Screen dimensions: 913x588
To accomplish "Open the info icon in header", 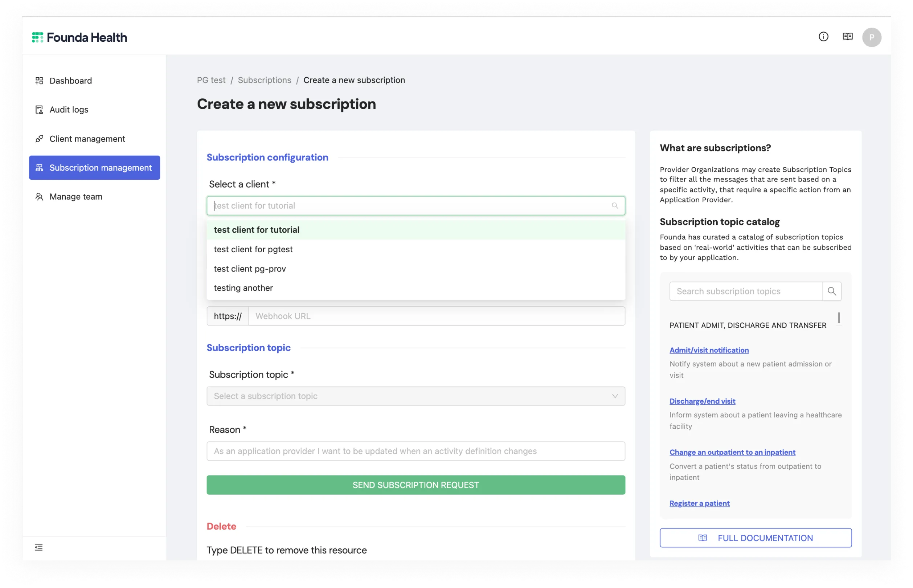I will coord(823,37).
